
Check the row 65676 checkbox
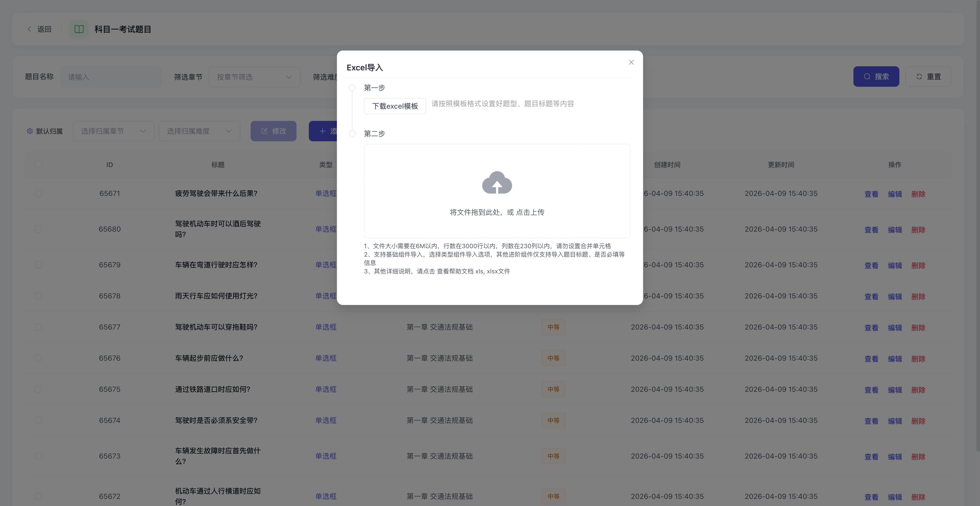pos(39,359)
